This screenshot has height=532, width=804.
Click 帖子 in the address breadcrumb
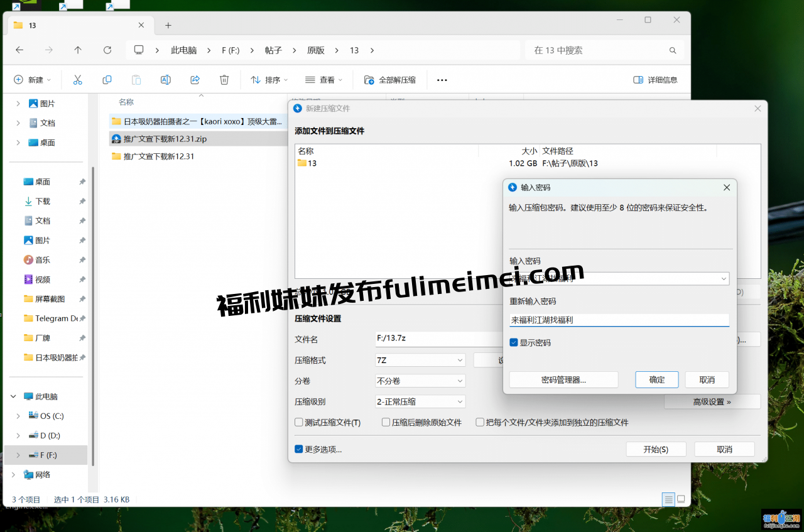[x=273, y=50]
